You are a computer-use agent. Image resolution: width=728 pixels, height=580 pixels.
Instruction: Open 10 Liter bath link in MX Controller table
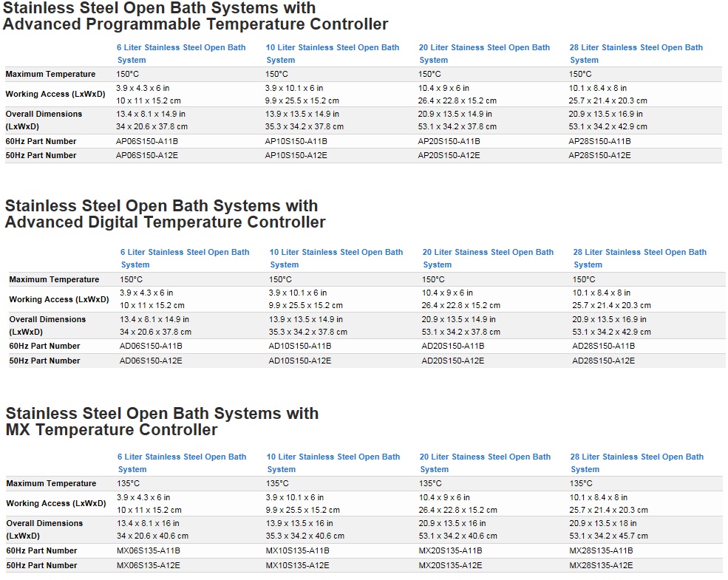point(333,463)
